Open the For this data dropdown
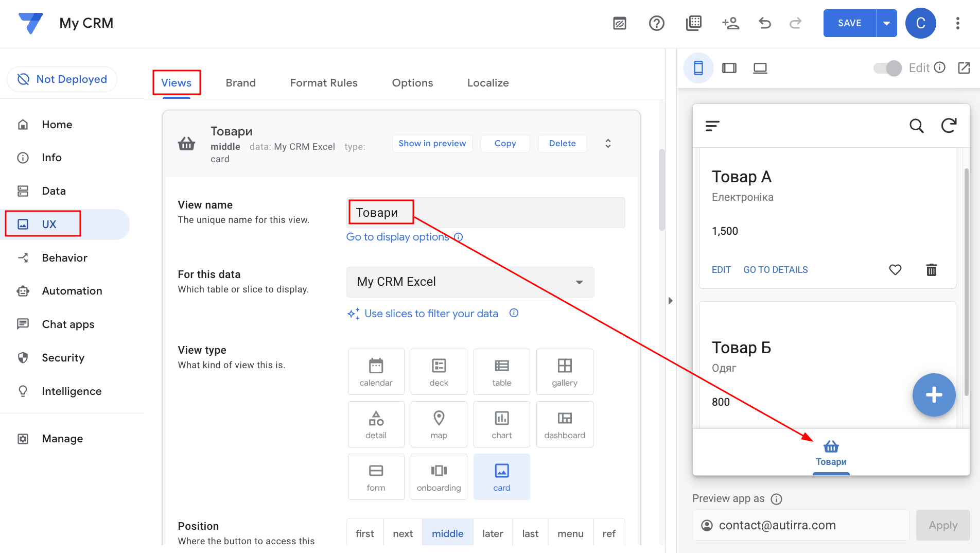Image resolution: width=980 pixels, height=553 pixels. coord(470,282)
